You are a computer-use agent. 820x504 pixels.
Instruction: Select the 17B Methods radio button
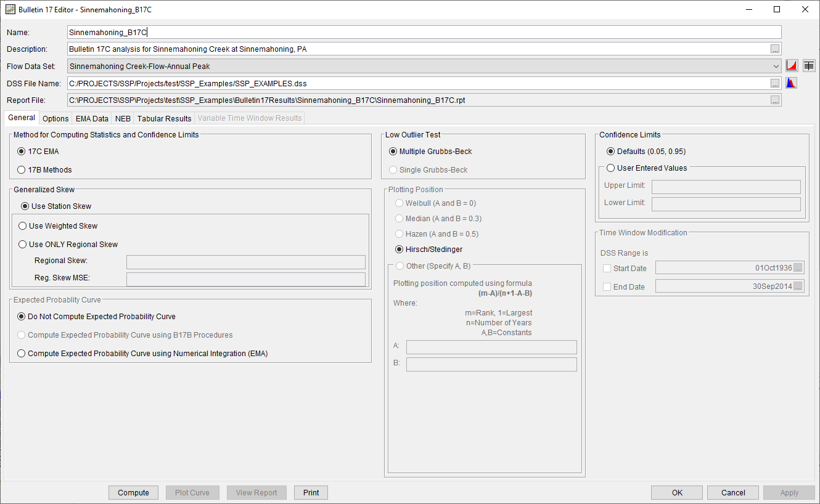[x=22, y=170]
